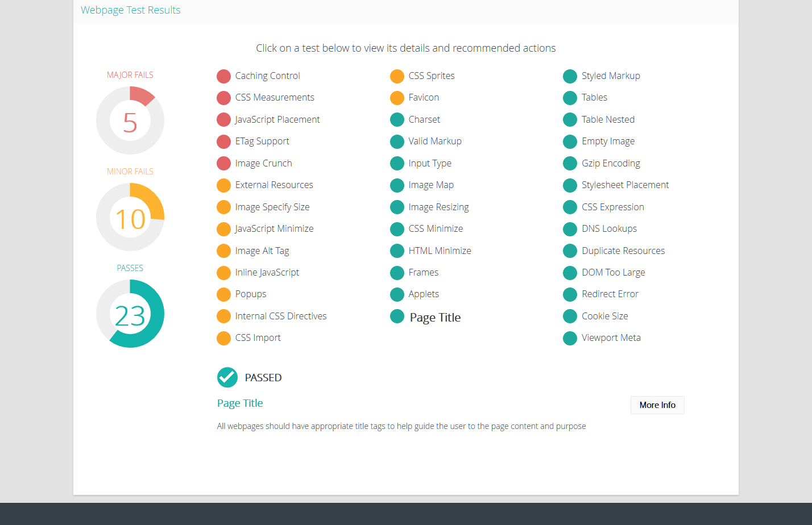Click the page title description sentence

(x=401, y=426)
